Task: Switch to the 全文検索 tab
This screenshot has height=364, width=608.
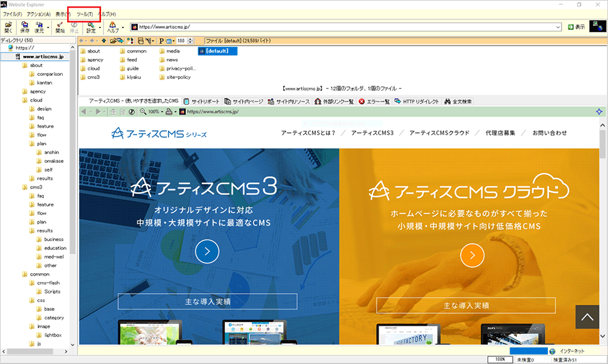Action: point(458,101)
